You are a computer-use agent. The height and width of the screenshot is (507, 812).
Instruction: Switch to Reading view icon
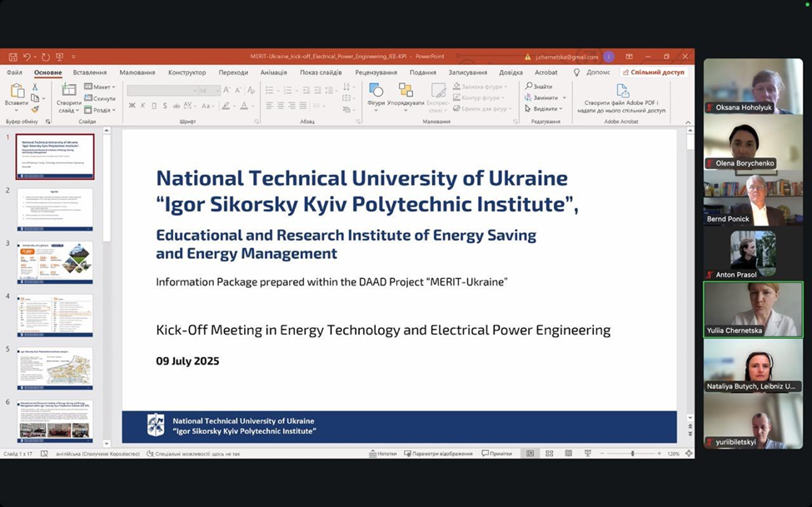point(568,453)
